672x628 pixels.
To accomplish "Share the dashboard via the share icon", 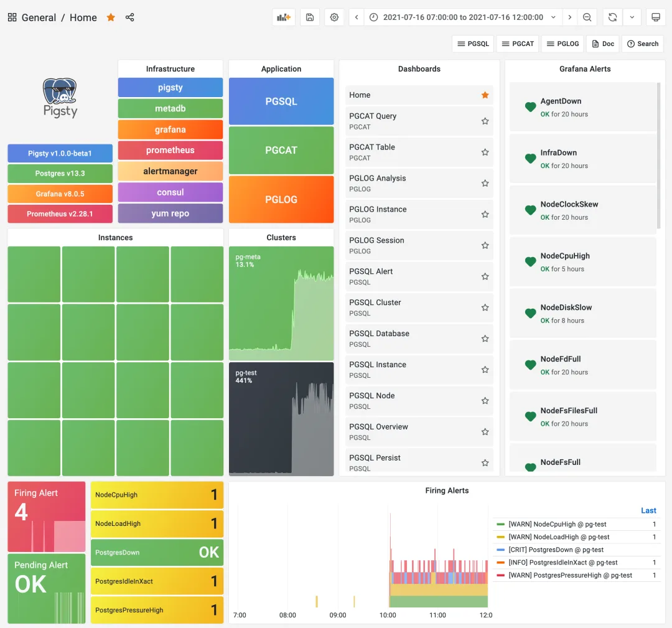I will pyautogui.click(x=130, y=17).
